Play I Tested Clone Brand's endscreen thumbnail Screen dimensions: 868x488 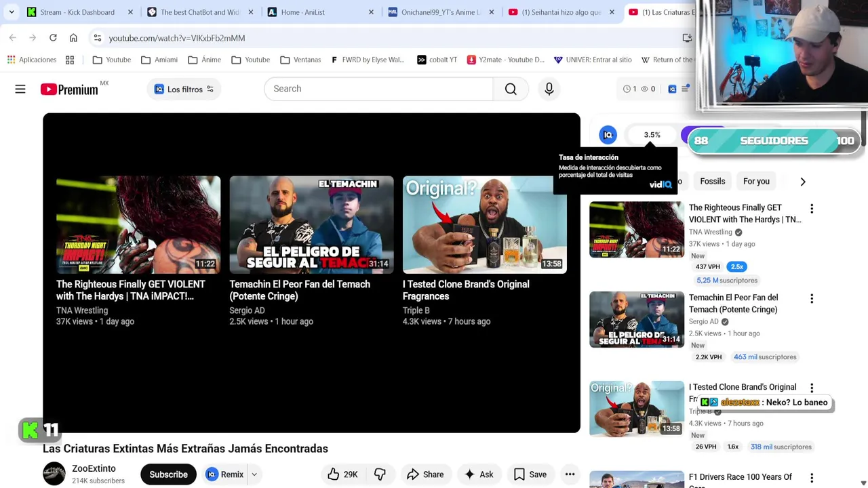485,225
